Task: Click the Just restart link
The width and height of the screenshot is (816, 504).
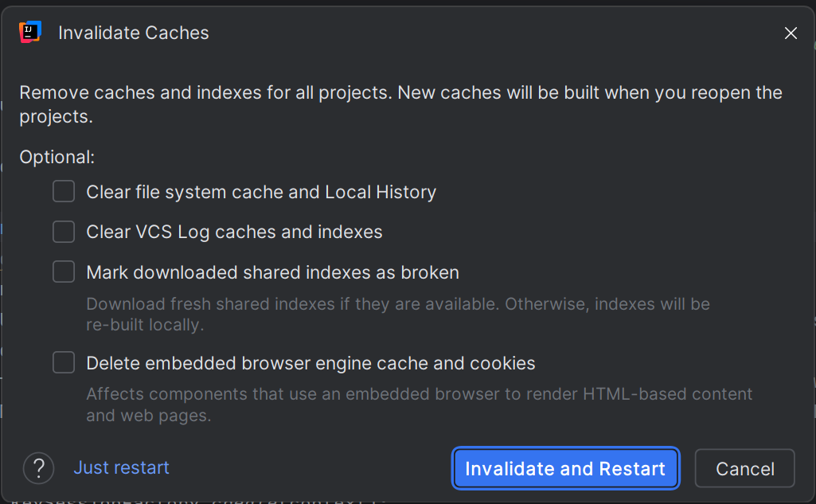Action: pos(121,467)
